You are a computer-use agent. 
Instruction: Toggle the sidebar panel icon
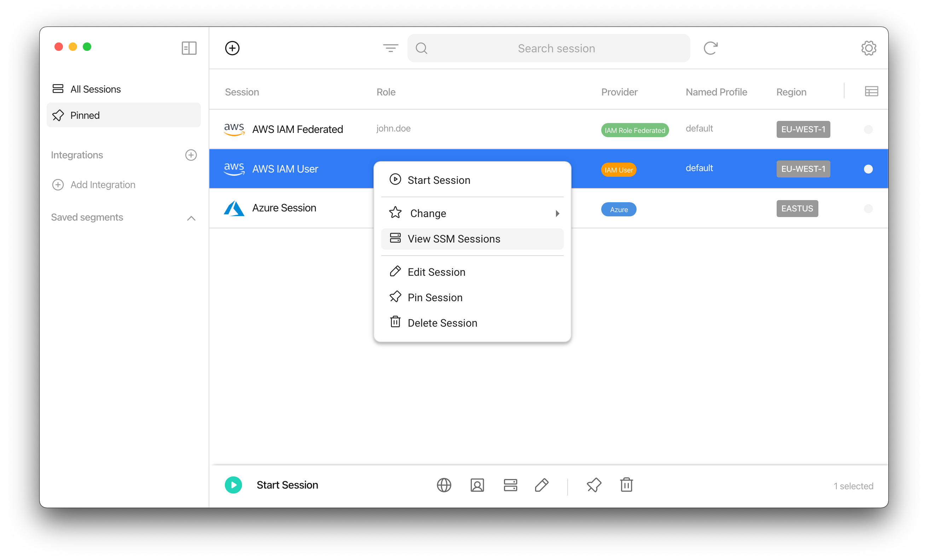(x=189, y=48)
